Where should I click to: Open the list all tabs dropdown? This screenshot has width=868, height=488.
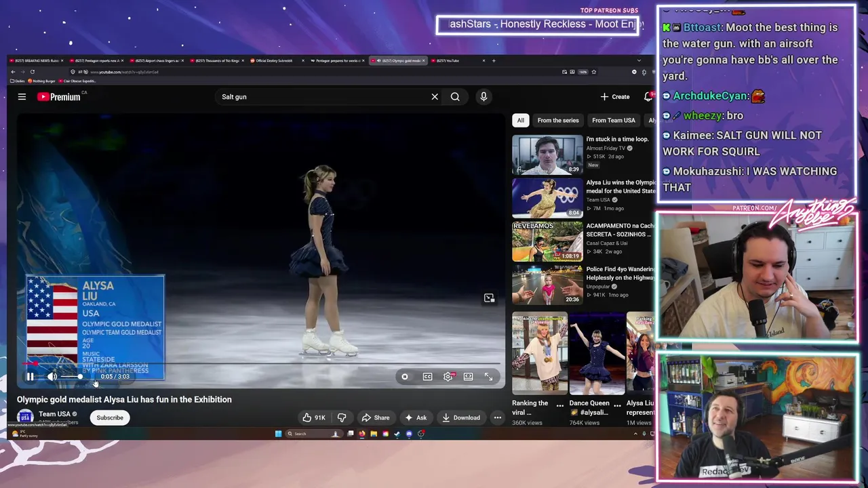638,61
